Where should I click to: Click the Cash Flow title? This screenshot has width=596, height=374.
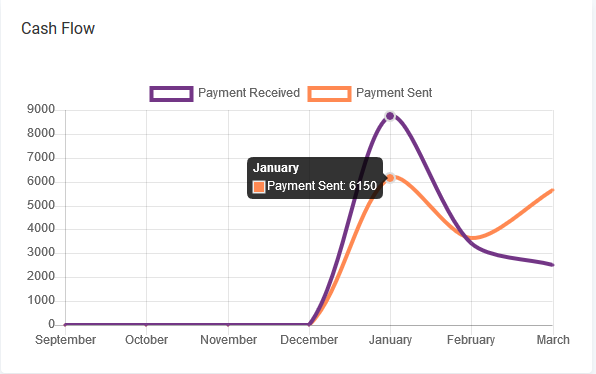point(58,29)
